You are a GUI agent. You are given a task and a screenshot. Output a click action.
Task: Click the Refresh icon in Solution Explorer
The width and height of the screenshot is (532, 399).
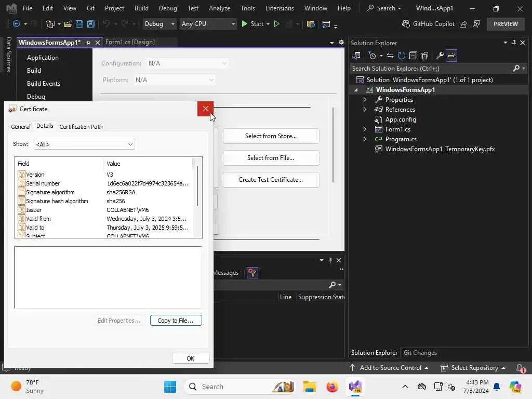pos(402,56)
